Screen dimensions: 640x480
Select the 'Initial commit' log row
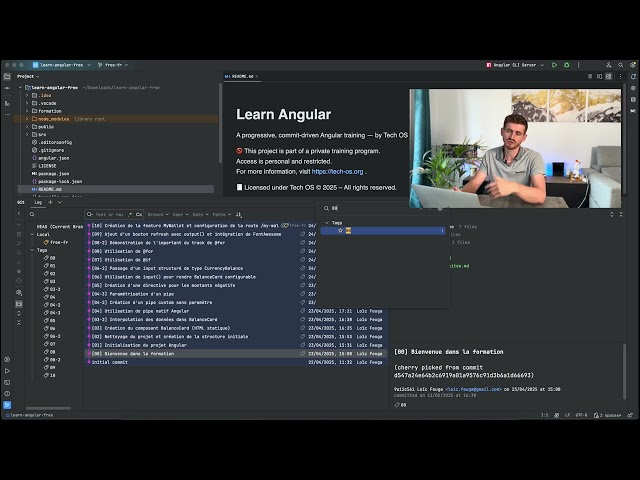(236, 362)
